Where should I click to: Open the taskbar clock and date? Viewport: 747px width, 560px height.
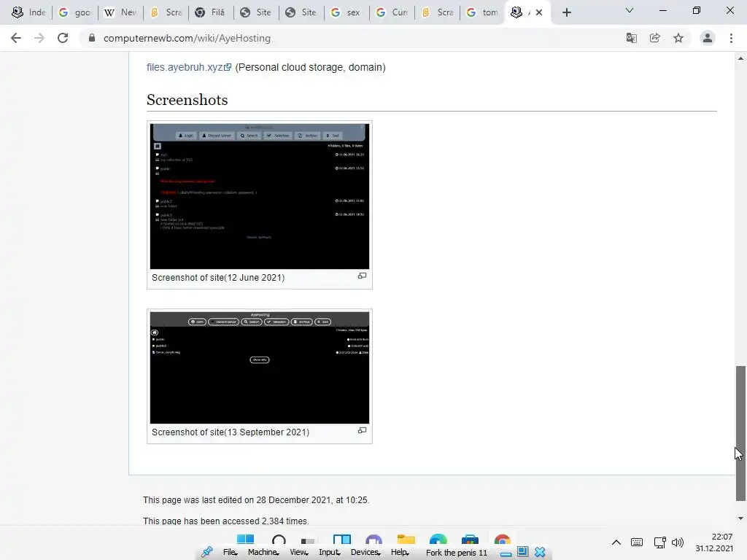pyautogui.click(x=714, y=542)
